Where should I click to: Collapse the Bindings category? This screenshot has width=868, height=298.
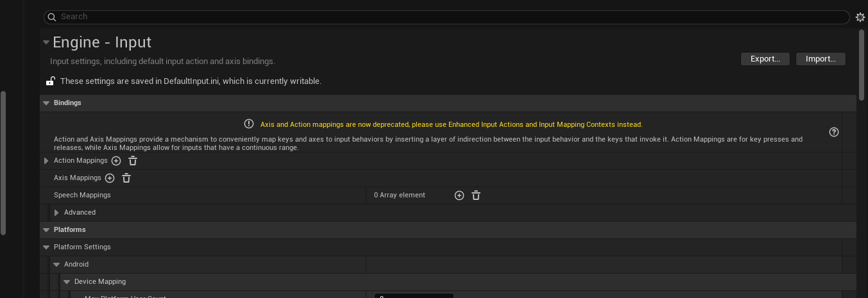pos(46,103)
